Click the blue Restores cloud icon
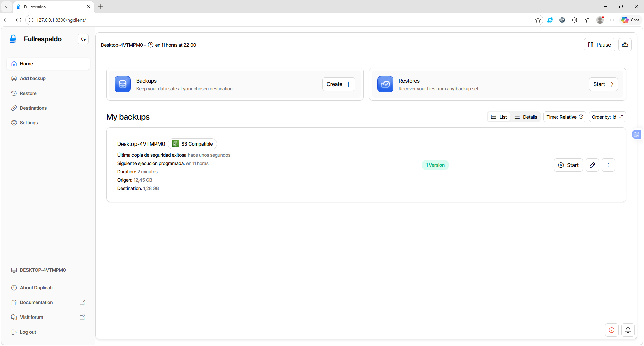 pos(385,84)
